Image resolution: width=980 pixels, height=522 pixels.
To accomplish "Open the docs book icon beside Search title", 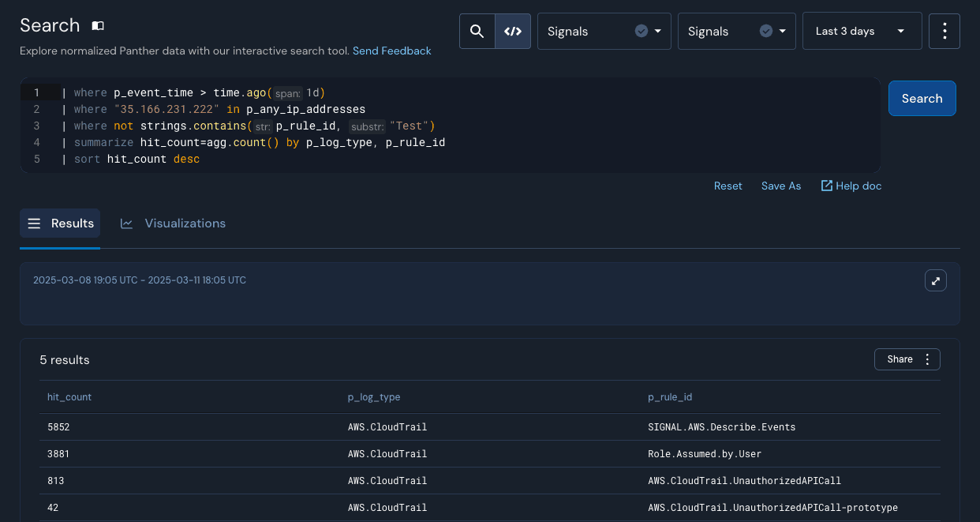I will coord(98,26).
